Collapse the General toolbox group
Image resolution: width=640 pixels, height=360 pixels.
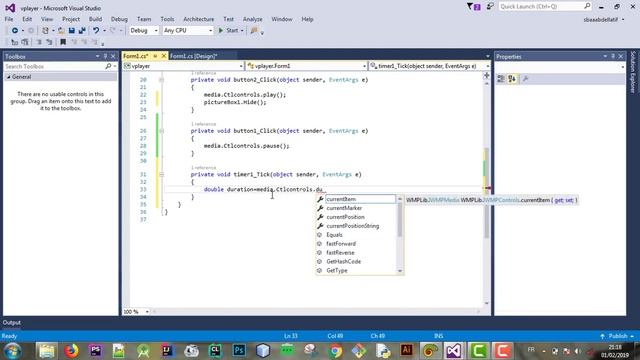[9, 77]
